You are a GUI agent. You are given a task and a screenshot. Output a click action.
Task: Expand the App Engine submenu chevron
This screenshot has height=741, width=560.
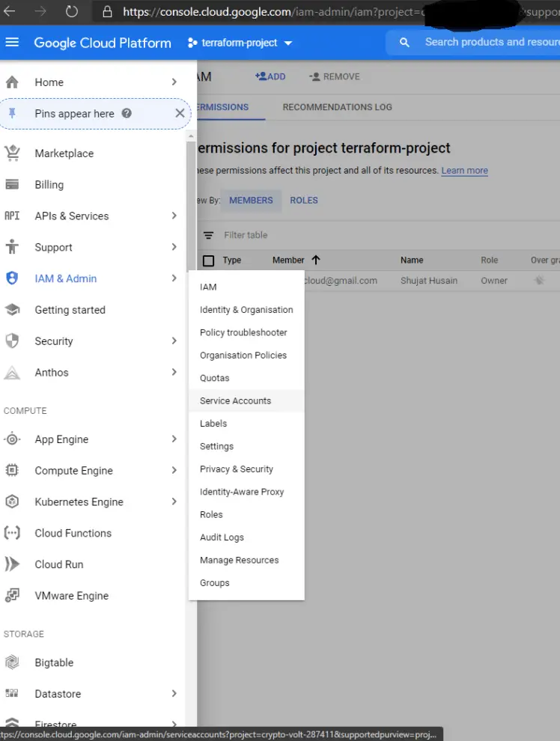click(174, 439)
